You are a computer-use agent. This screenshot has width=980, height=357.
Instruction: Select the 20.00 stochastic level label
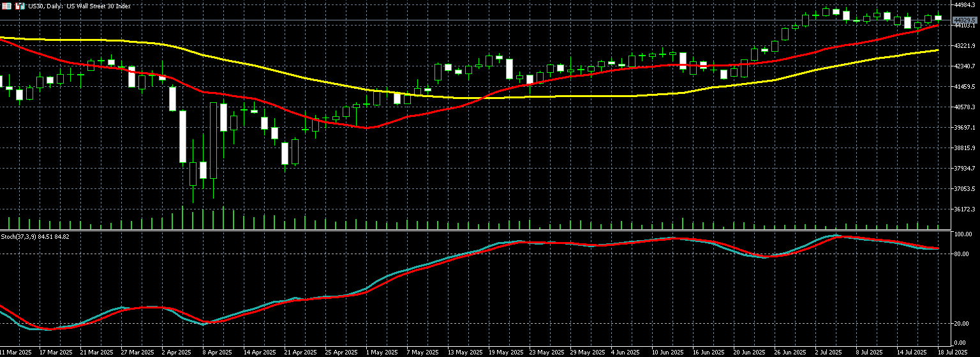960,324
